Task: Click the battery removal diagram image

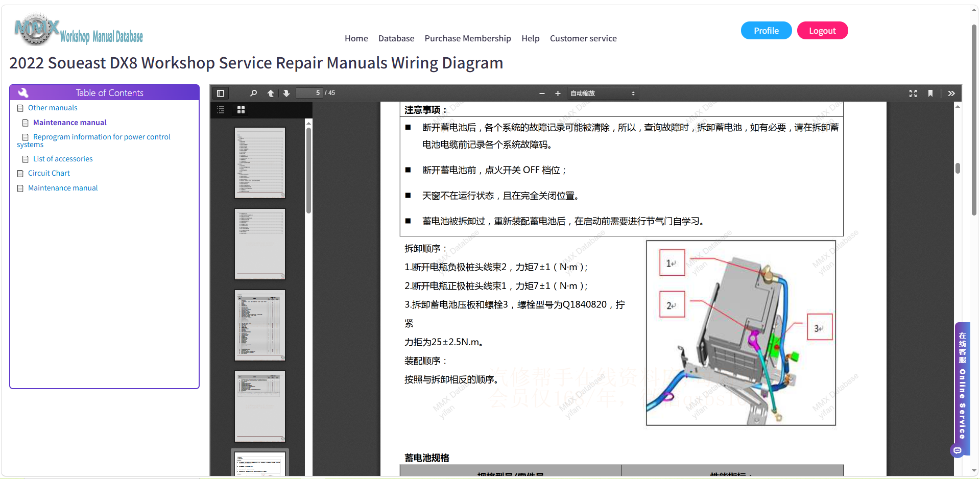Action: [x=741, y=333]
